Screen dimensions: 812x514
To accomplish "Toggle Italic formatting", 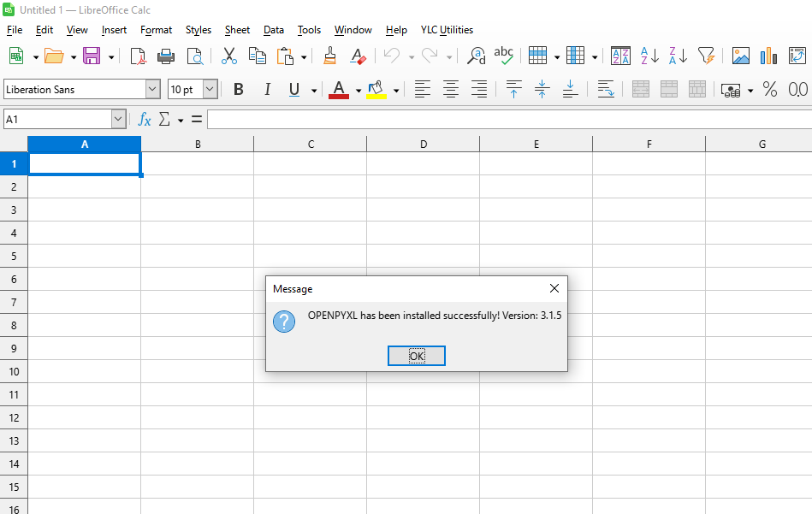I will pyautogui.click(x=267, y=89).
